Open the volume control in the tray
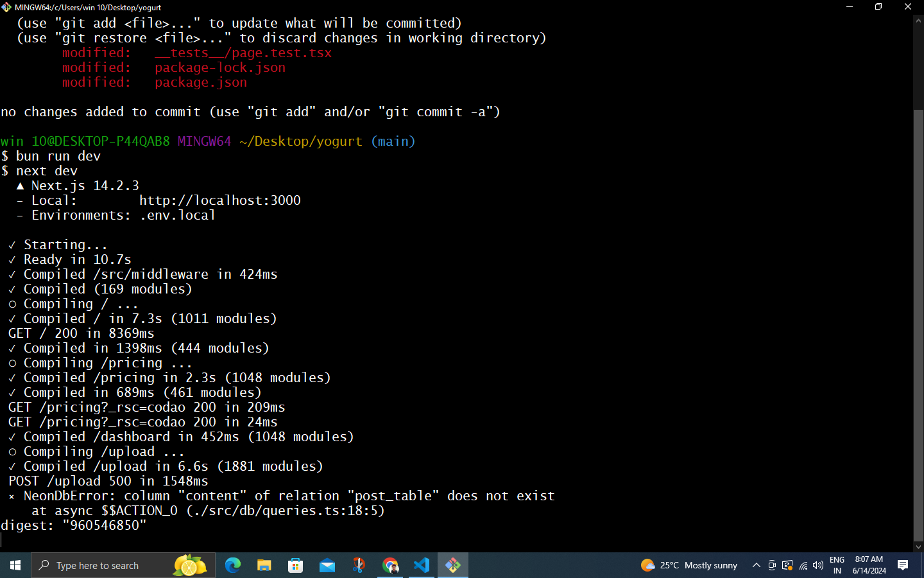 (818, 565)
